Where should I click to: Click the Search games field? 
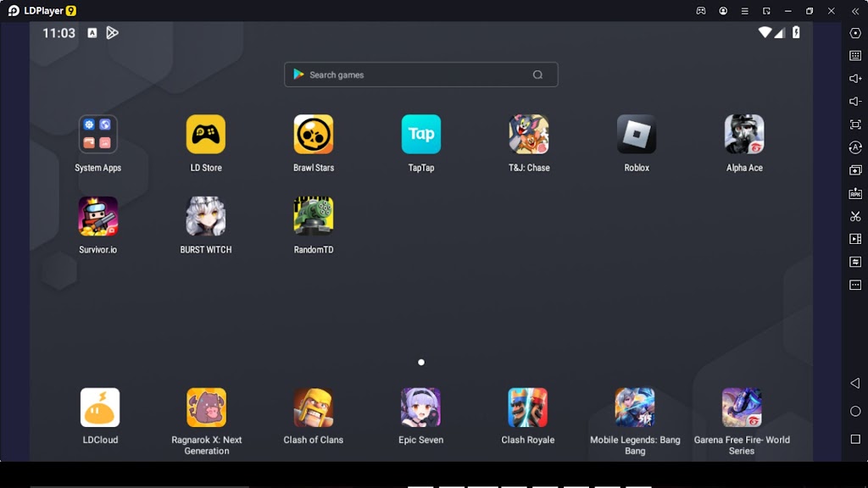coord(420,75)
